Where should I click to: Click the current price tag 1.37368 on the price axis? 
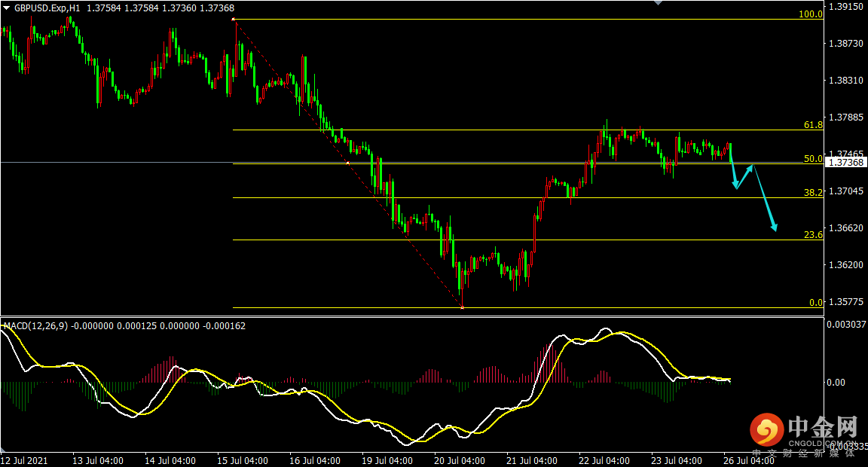(x=846, y=162)
